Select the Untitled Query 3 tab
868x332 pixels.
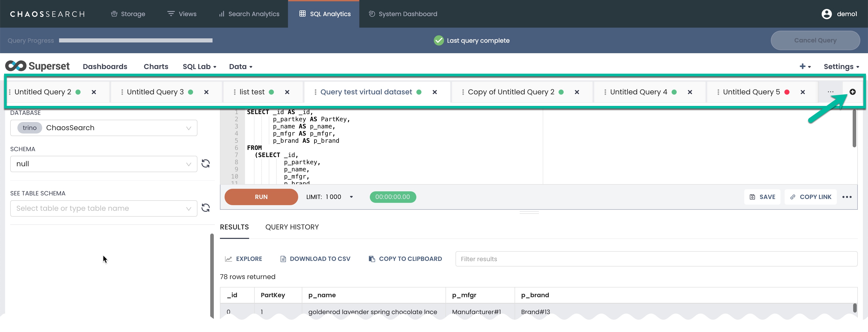(155, 92)
